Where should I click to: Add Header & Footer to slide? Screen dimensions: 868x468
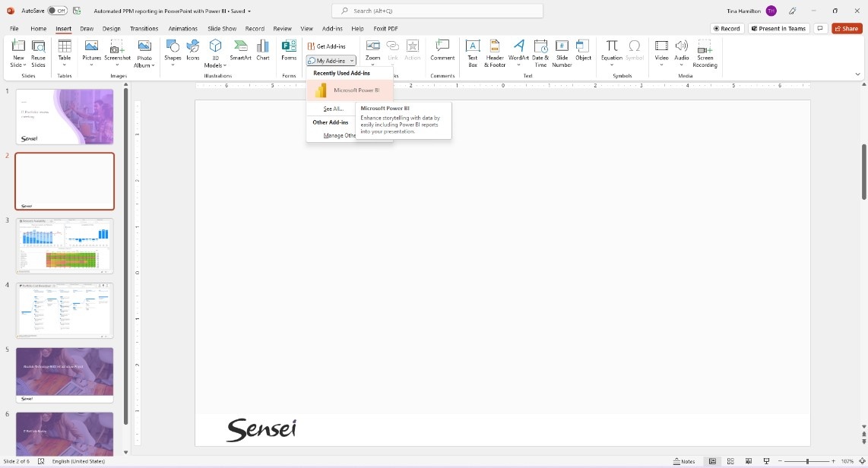tap(495, 52)
